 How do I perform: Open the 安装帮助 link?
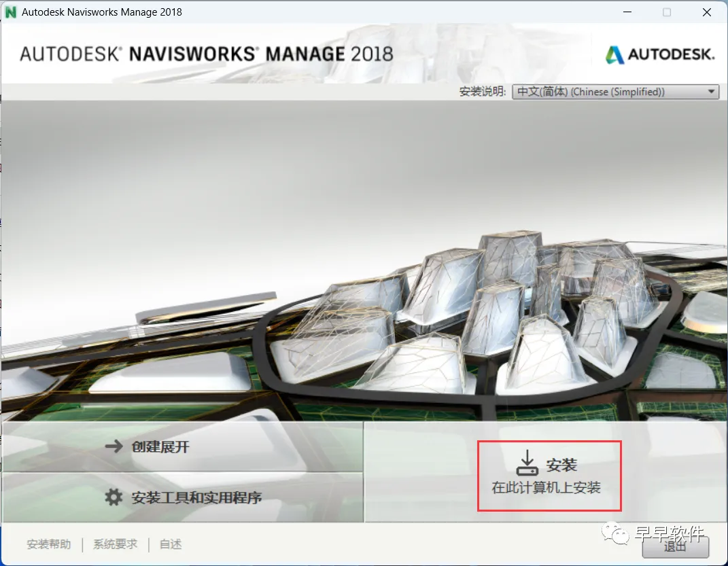click(x=49, y=544)
